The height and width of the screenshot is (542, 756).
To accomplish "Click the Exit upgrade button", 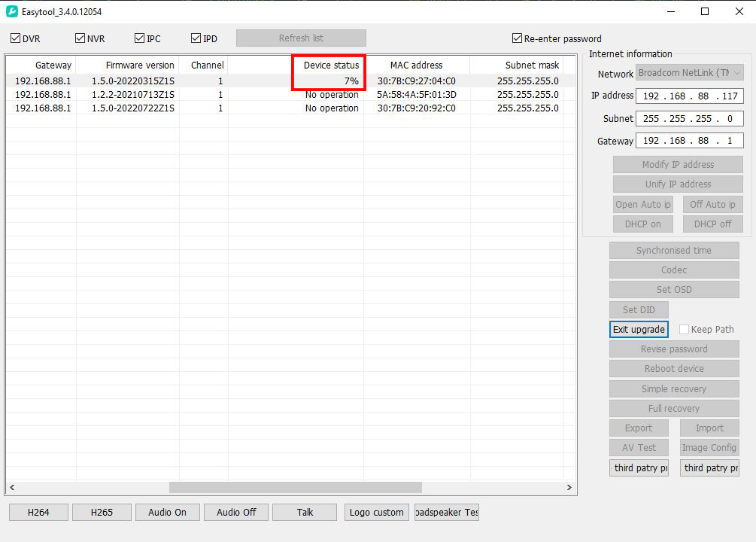I will [x=639, y=330].
